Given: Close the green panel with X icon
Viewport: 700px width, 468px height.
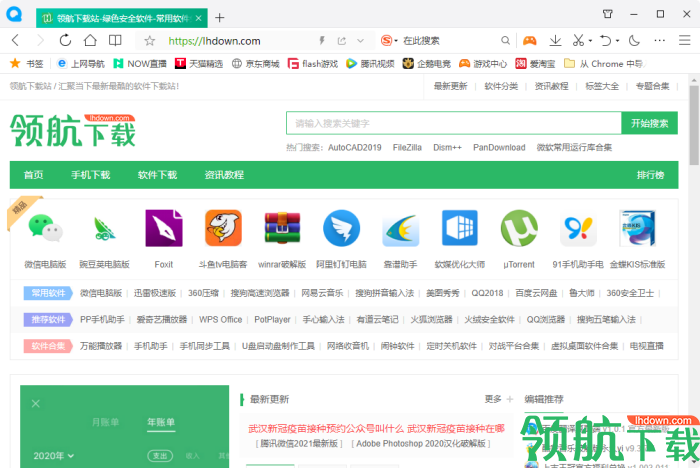Looking at the screenshot, I should point(36,404).
